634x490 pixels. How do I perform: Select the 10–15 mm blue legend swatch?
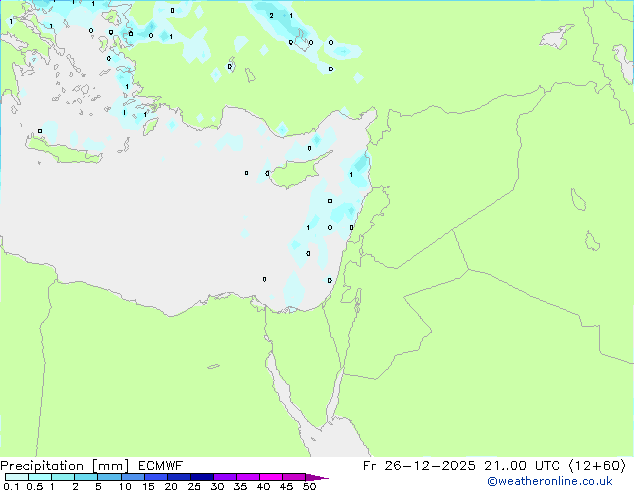(x=133, y=477)
